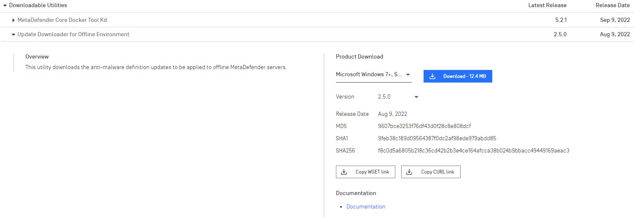Select the MD5 hash value 9607bce3...
The width and height of the screenshot is (644, 222).
pos(424,126)
